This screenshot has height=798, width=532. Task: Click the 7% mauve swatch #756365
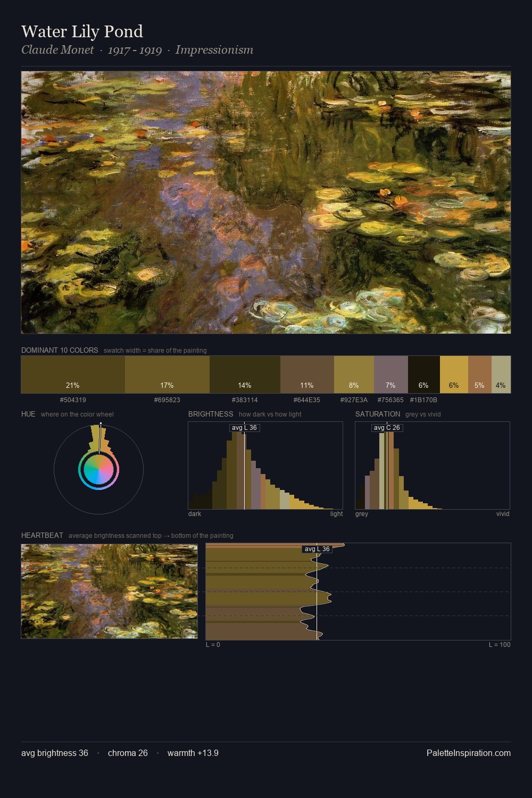click(x=391, y=375)
